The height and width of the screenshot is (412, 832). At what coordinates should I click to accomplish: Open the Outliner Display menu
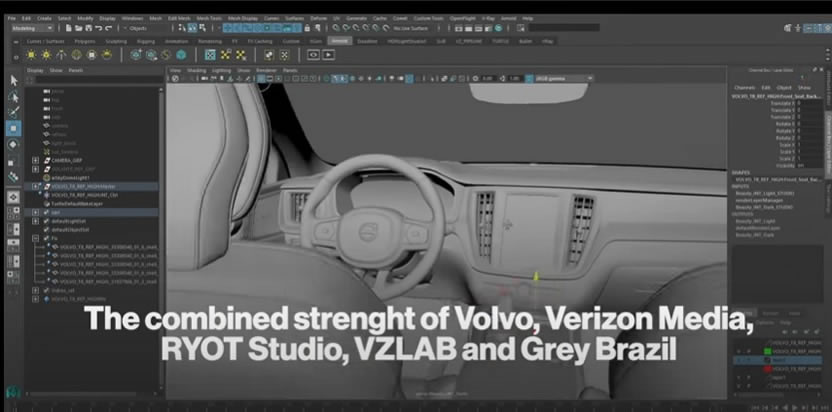click(x=35, y=70)
